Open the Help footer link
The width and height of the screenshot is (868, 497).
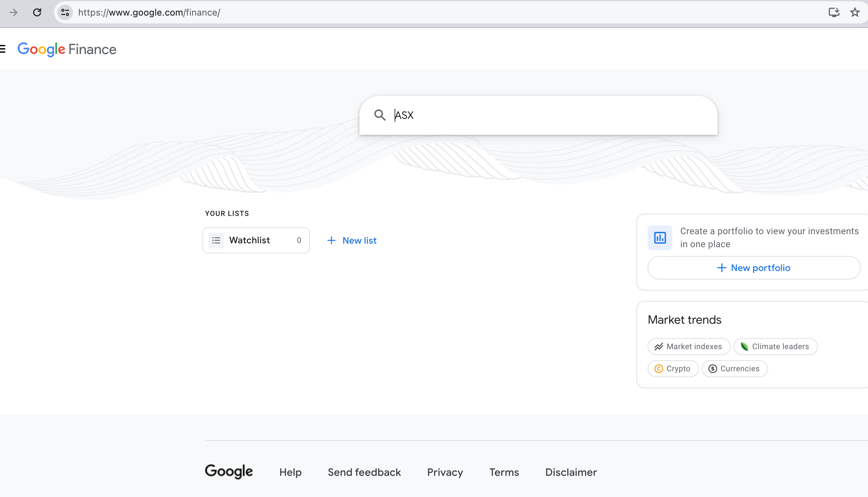tap(290, 472)
